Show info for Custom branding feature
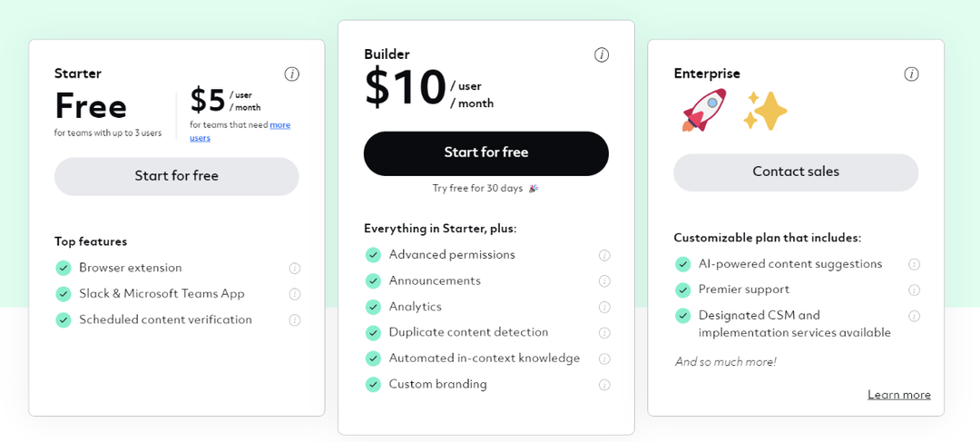Screen dimensions: 980x442 click(604, 385)
